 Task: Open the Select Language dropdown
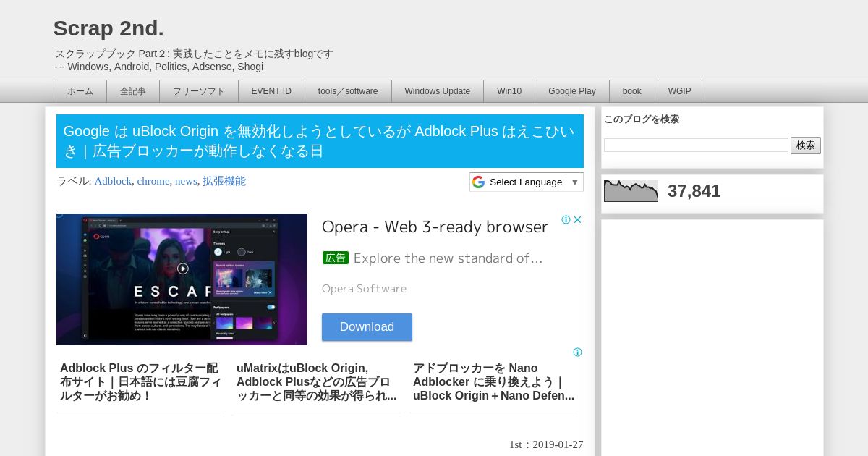[x=527, y=182]
